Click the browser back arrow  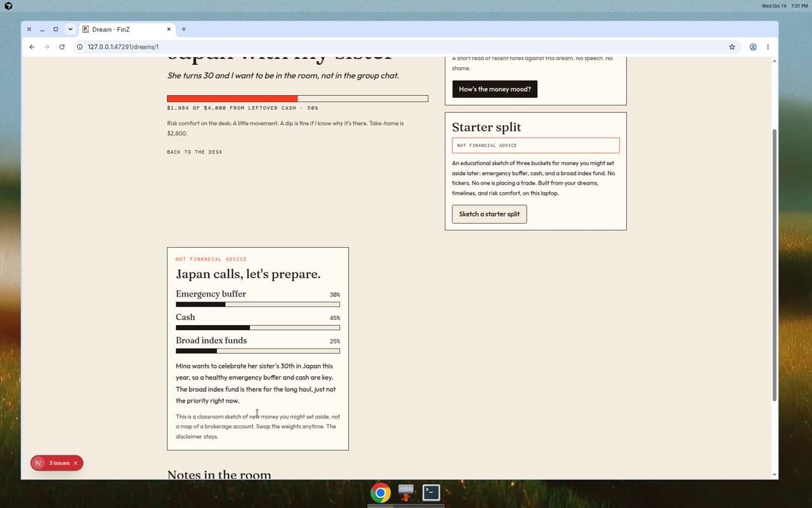32,47
